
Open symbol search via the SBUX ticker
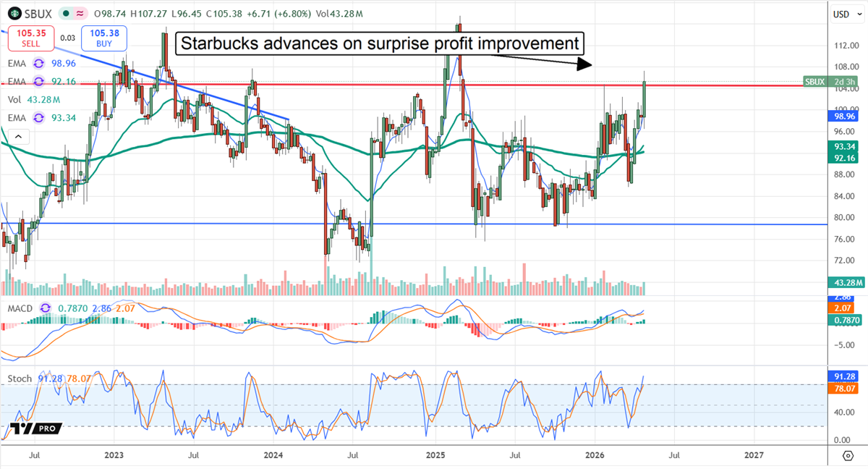tap(40, 14)
